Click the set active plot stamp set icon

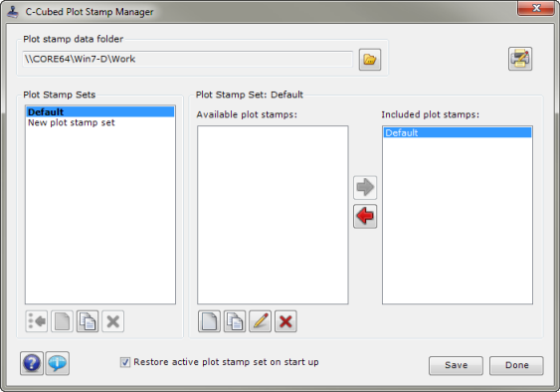tap(37, 321)
